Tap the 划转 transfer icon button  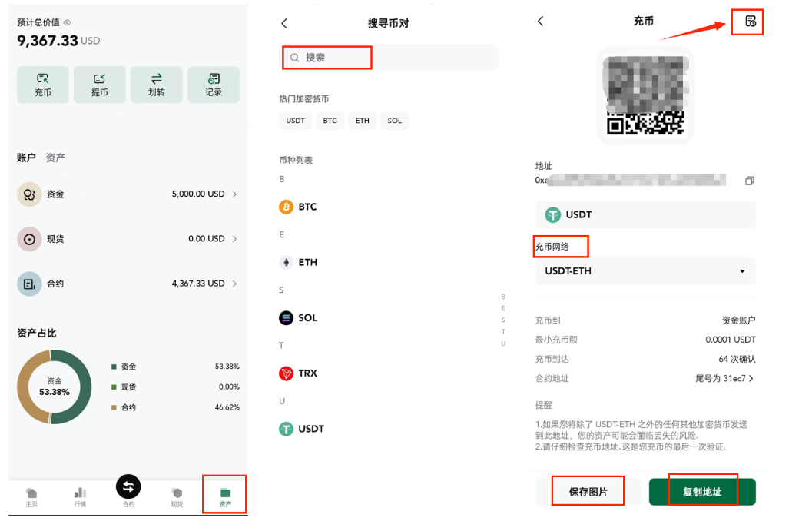[157, 85]
